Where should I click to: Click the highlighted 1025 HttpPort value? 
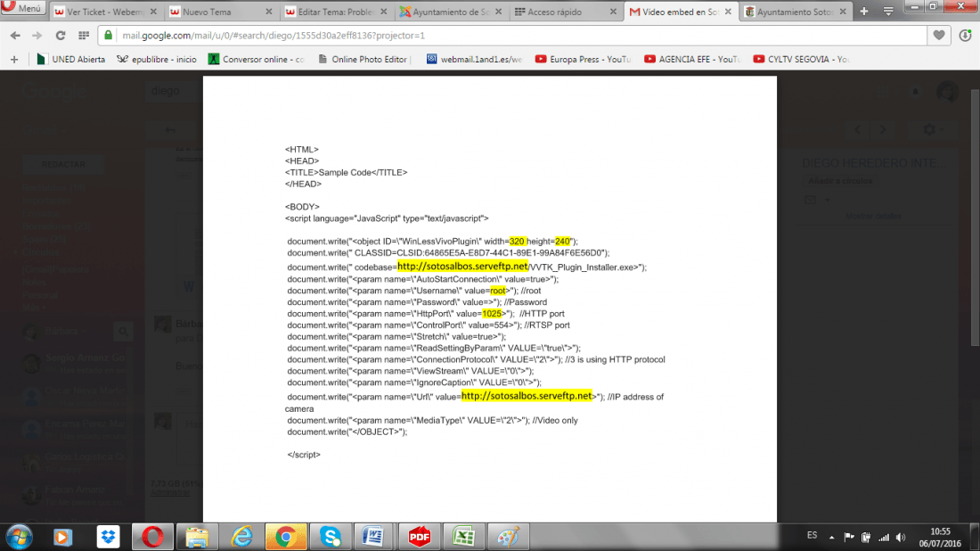[492, 313]
